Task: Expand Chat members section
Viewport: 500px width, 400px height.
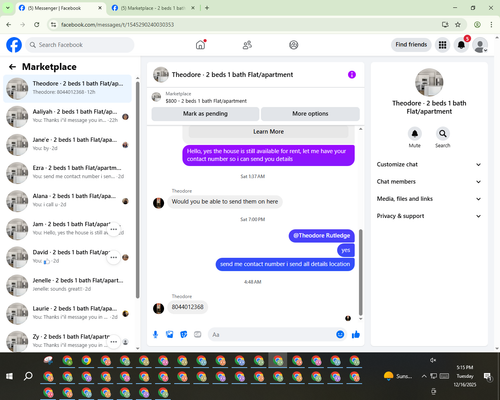Action: (x=429, y=182)
